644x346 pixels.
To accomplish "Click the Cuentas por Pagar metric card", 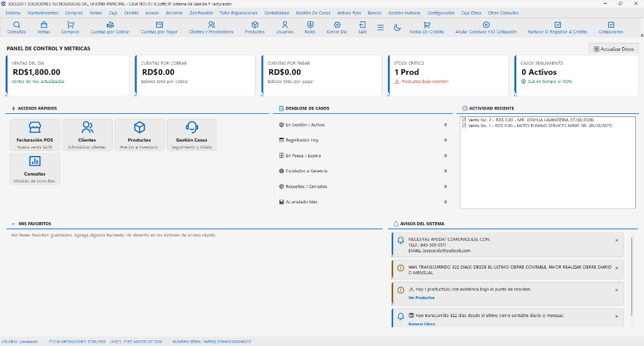I will pyautogui.click(x=322, y=75).
